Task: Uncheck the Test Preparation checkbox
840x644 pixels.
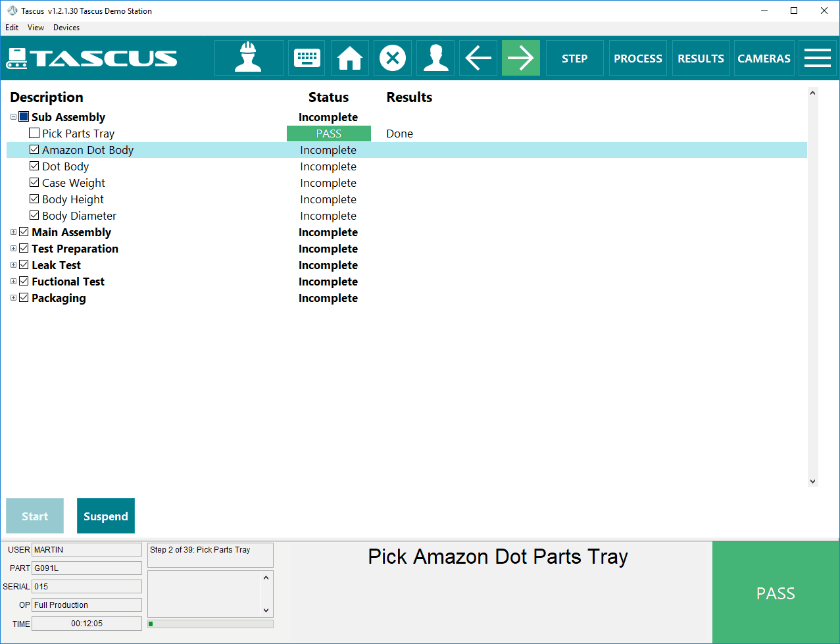Action: point(24,248)
